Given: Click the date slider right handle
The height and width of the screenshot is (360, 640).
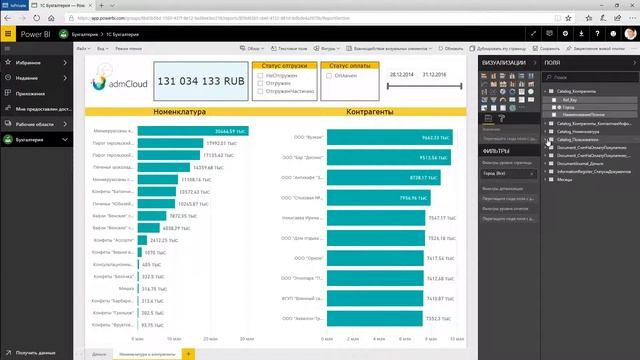Looking at the screenshot, I should (461, 86).
